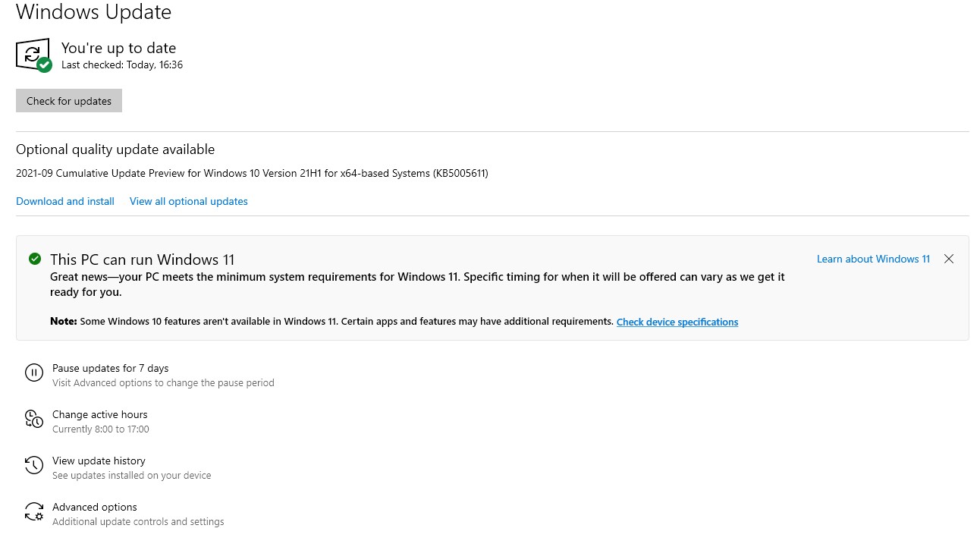
Task: Click the KB5005611 update entry
Action: pos(252,173)
